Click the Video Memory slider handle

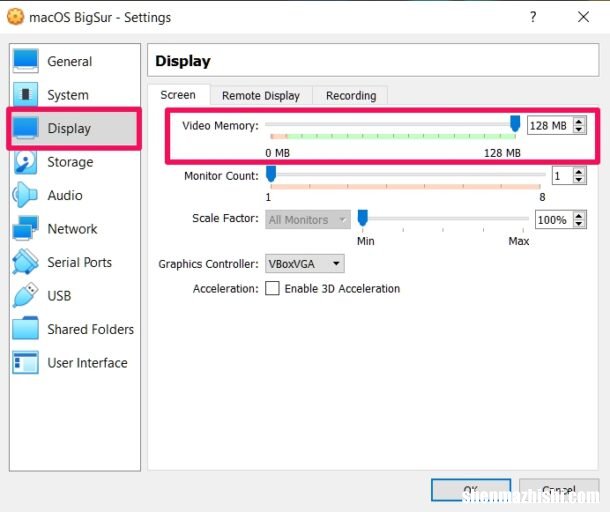(x=515, y=124)
